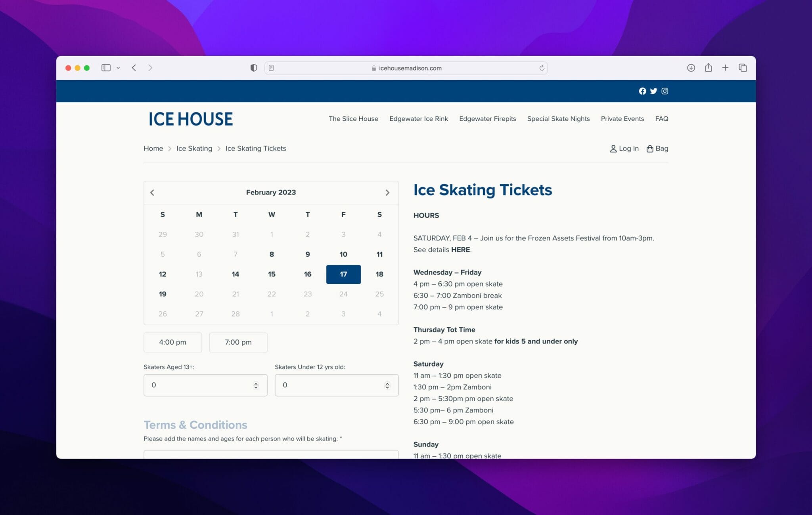The width and height of the screenshot is (812, 515).
Task: Click the Terms & Conditions heading
Action: (x=195, y=425)
